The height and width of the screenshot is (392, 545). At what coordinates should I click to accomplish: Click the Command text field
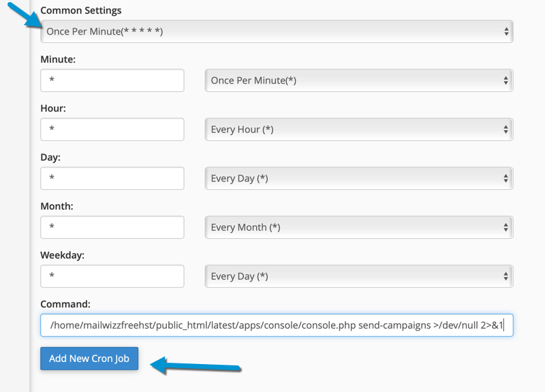[x=277, y=325]
